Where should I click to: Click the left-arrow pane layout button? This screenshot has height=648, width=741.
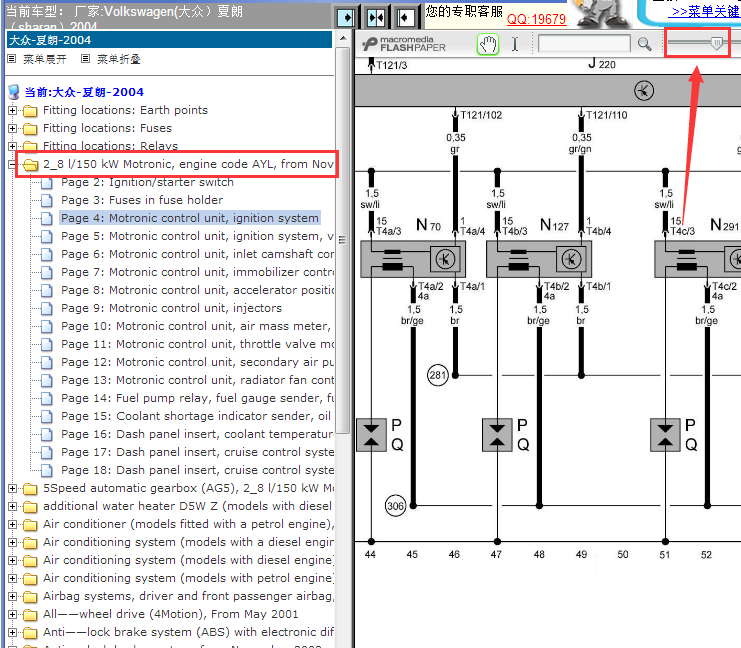click(x=405, y=18)
